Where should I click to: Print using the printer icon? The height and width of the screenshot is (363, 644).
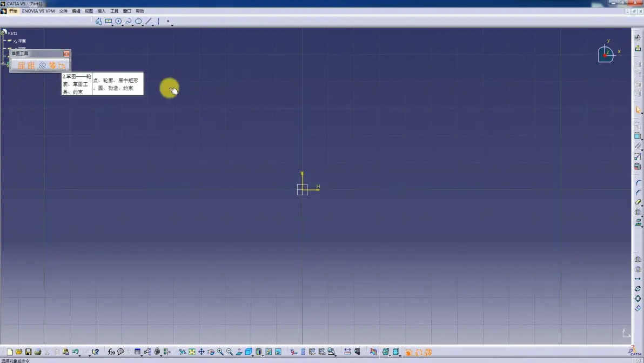point(38,352)
